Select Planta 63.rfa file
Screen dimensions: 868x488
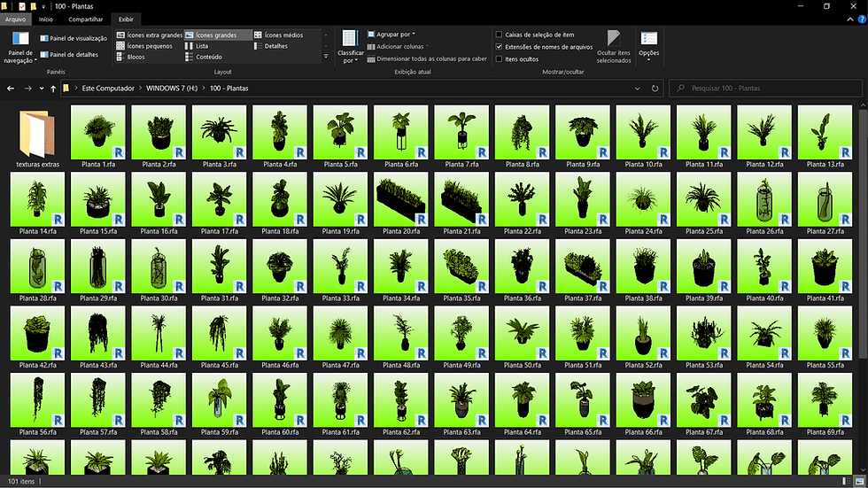pos(461,405)
